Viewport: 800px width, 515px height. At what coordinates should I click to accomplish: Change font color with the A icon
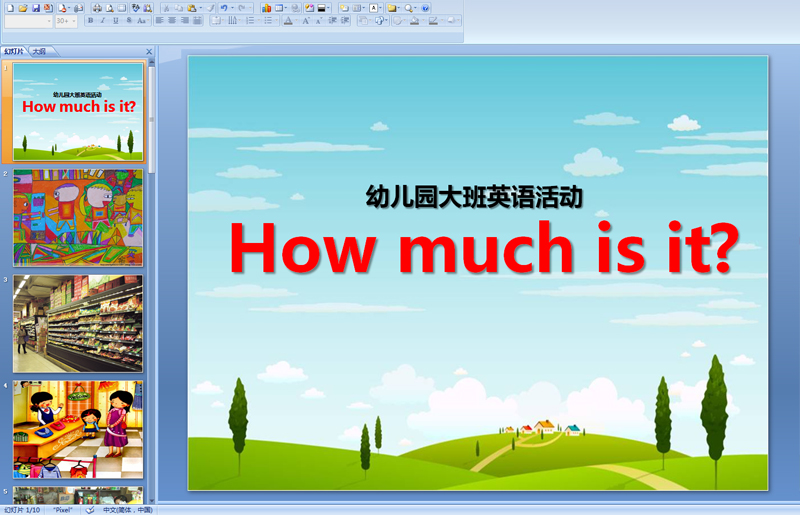point(288,20)
